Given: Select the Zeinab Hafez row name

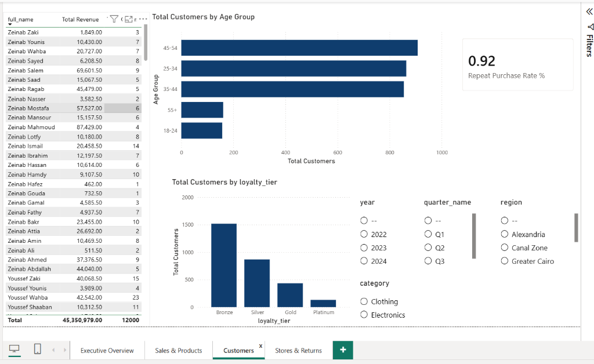Looking at the screenshot, I should 25,184.
